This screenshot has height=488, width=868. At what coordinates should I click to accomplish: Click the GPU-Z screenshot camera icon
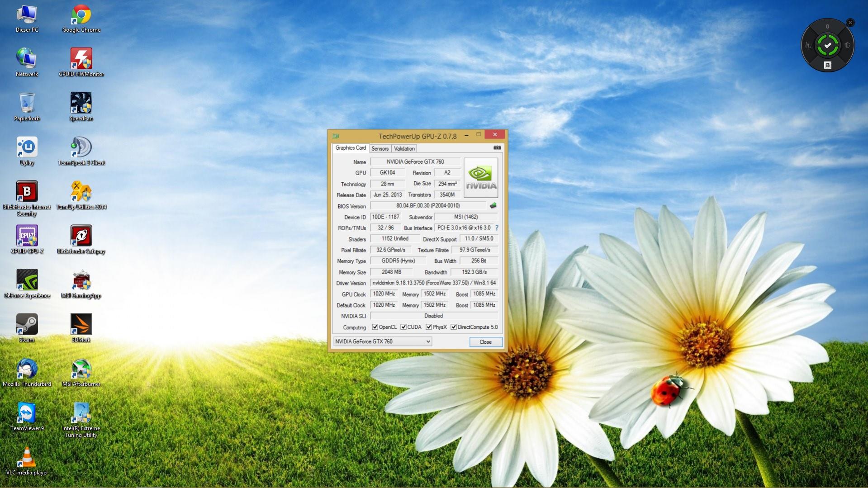point(497,147)
